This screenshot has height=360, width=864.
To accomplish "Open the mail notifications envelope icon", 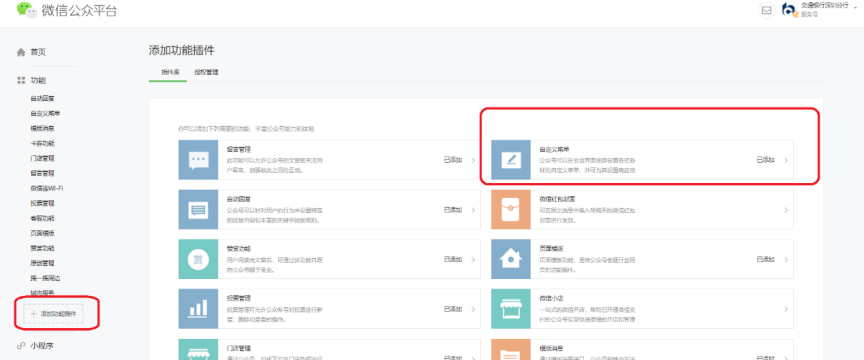I will [766, 10].
